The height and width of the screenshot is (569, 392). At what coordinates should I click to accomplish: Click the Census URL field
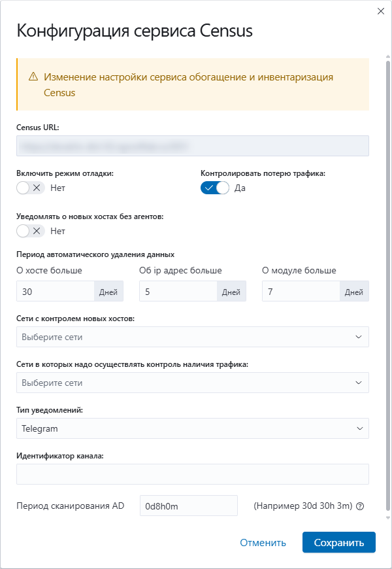193,146
